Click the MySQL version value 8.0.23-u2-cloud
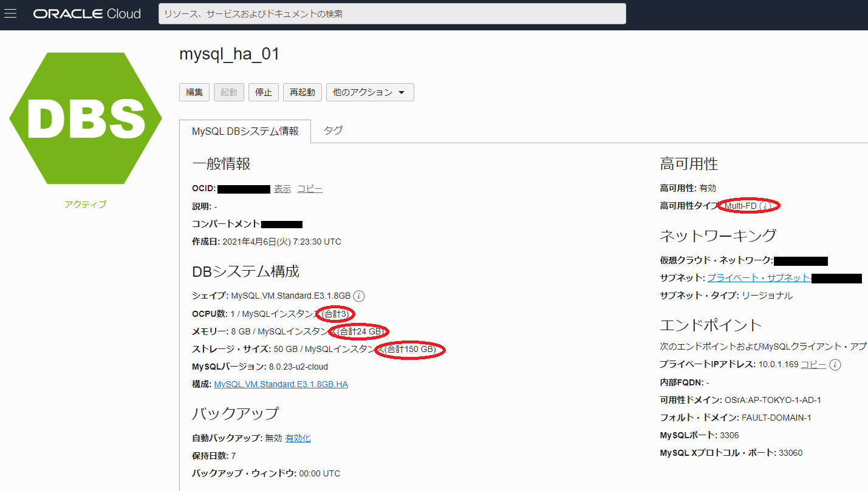Screen dimensions: 868x491 [298, 367]
